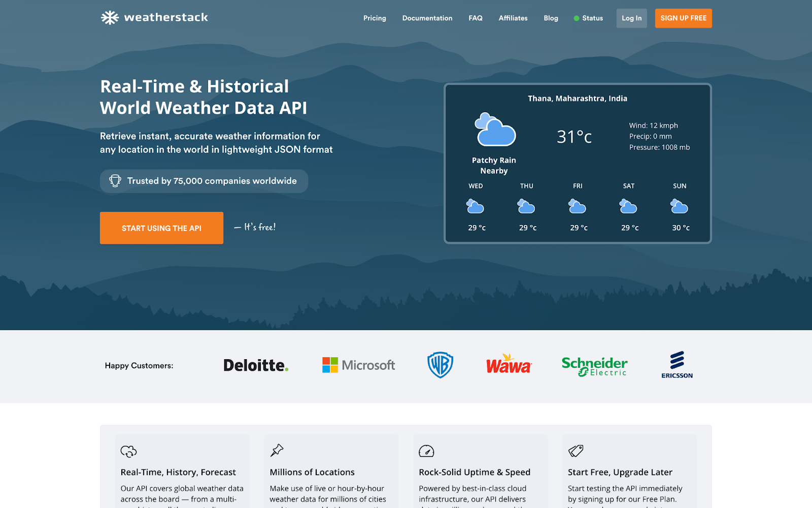Click START USING THE API
The height and width of the screenshot is (508, 812).
(x=161, y=228)
